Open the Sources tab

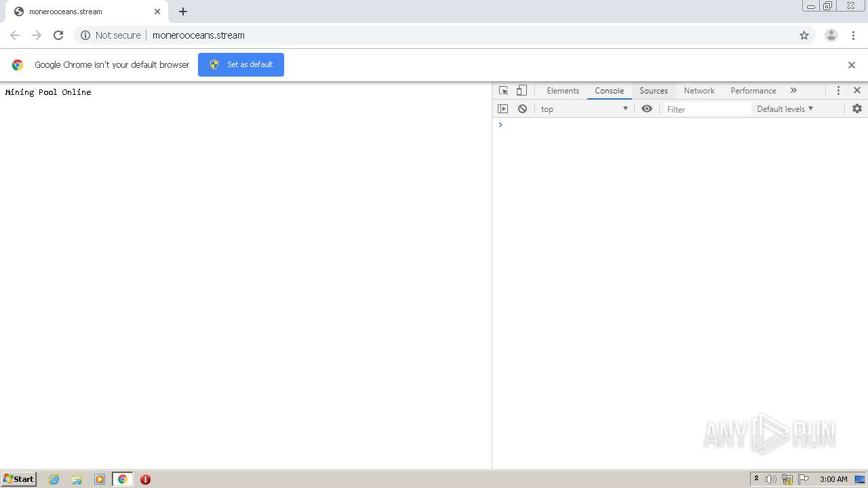click(x=654, y=91)
